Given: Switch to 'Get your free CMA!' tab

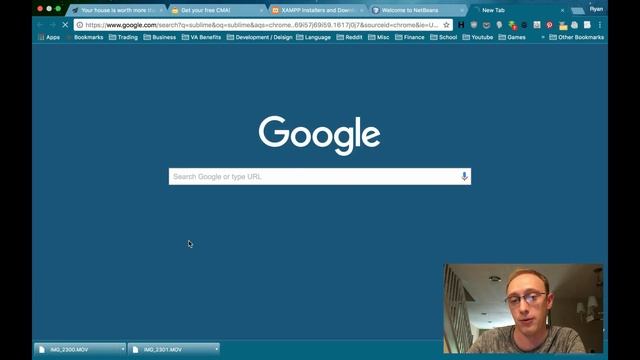Looking at the screenshot, I should click(x=217, y=10).
